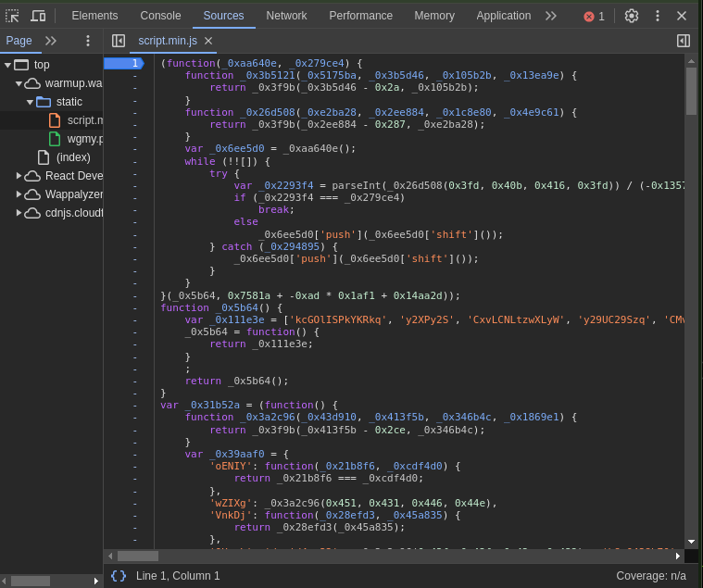703x588 pixels.
Task: Click the orange script file icon
Action: [55, 120]
